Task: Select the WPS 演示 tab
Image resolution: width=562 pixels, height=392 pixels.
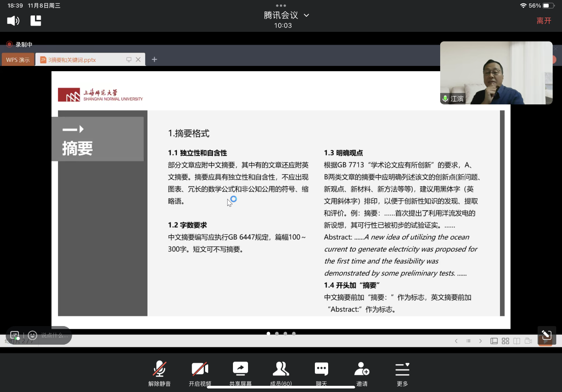Action: tap(18, 60)
